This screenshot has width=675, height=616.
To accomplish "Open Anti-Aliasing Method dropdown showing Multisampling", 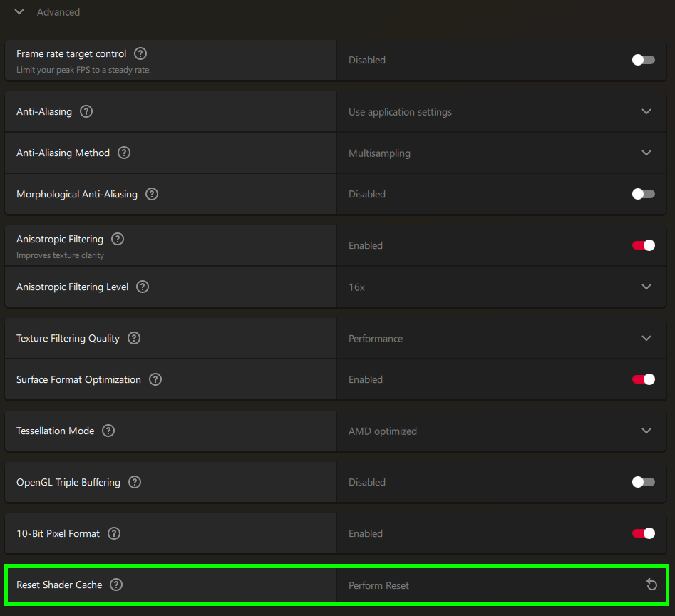I will (501, 153).
